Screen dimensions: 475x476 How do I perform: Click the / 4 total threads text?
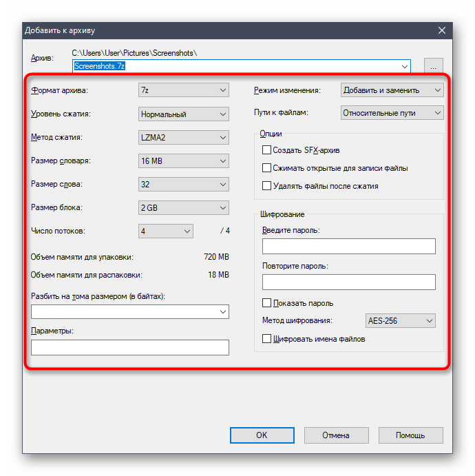click(224, 231)
